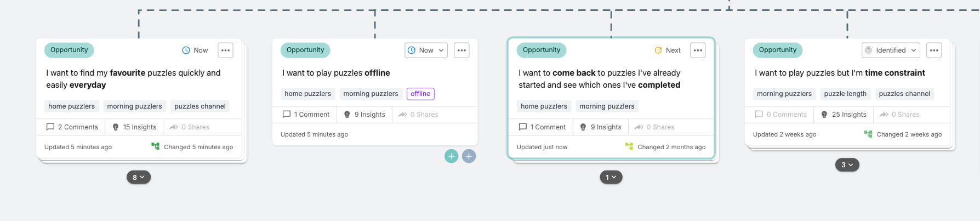Click the tree icon beside Changed 2 months ago
The height and width of the screenshot is (221, 980).
pos(629,146)
